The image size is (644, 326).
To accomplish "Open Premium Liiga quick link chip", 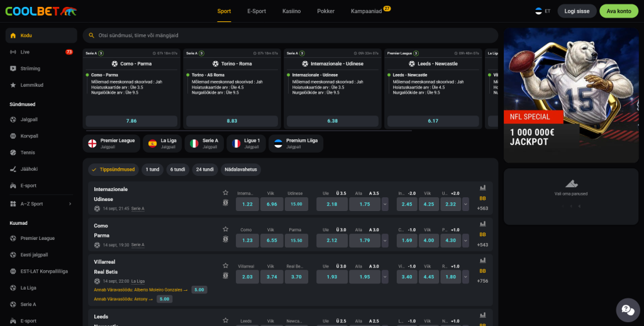I will (x=296, y=143).
